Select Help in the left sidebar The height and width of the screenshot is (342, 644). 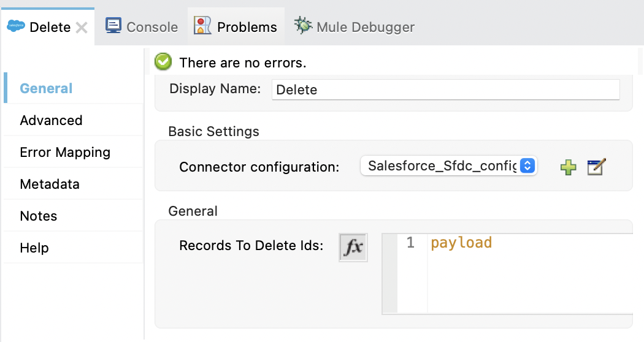34,248
